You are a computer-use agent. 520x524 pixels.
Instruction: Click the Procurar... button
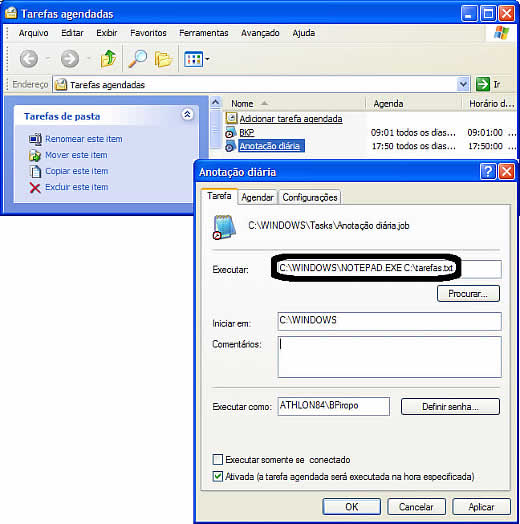point(468,294)
